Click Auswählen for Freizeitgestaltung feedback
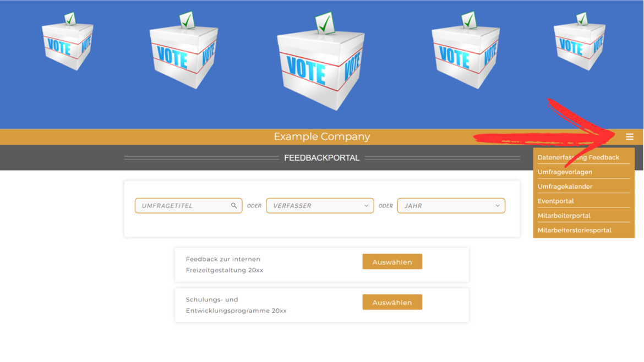The image size is (644, 362). 392,262
